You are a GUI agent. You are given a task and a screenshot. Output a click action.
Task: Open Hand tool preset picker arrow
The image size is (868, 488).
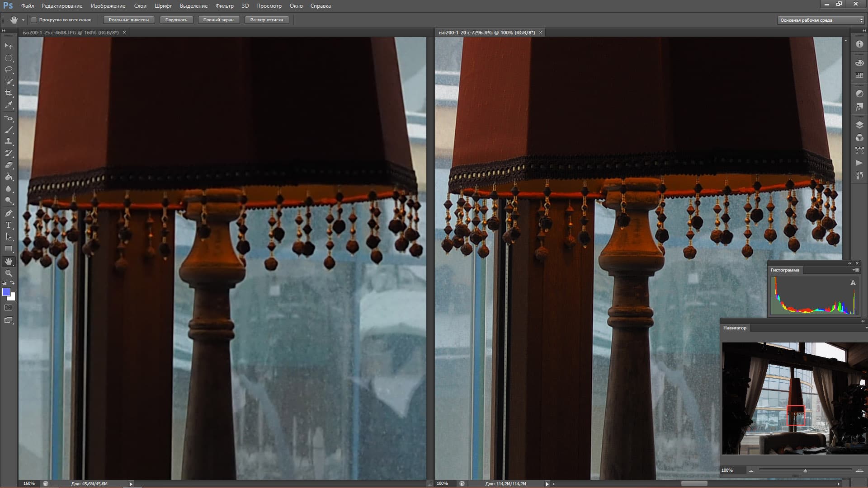click(23, 20)
